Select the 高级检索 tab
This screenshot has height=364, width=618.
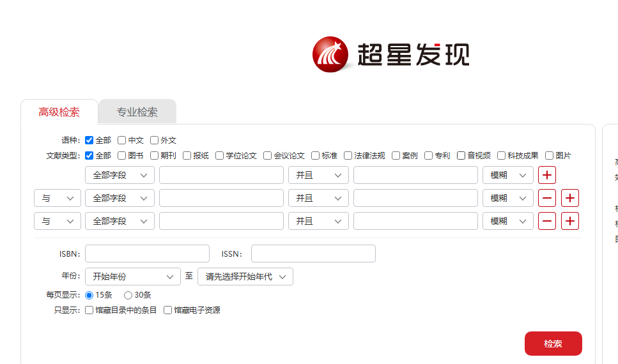point(59,112)
